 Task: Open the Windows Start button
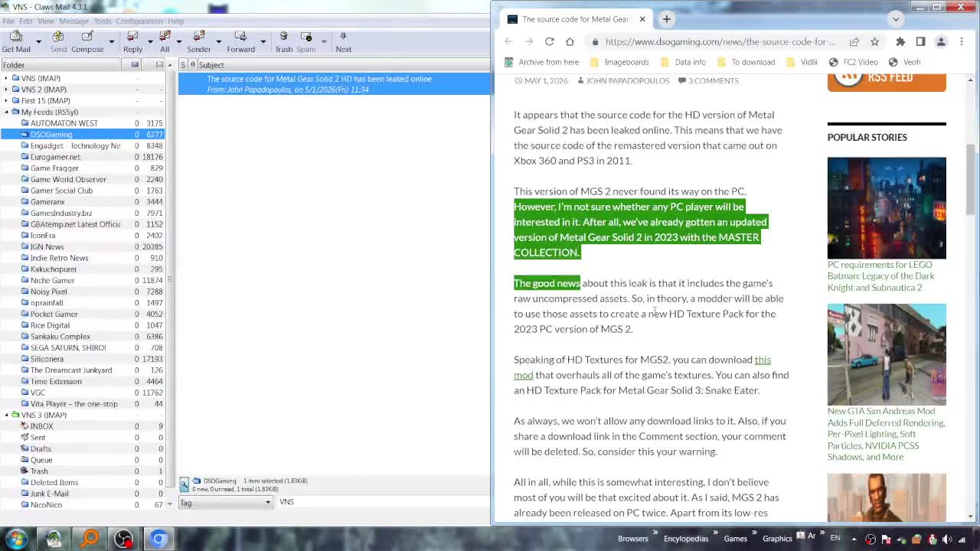click(x=16, y=539)
